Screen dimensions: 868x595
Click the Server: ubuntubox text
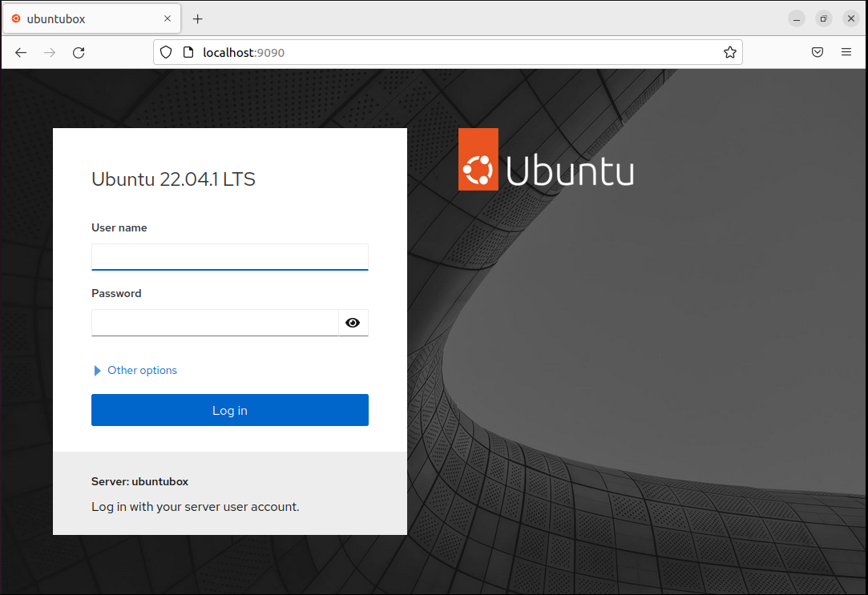tap(139, 481)
